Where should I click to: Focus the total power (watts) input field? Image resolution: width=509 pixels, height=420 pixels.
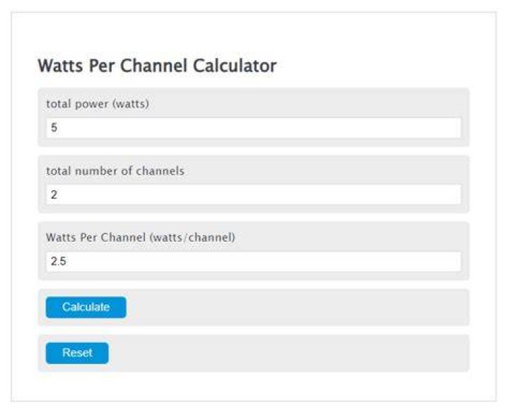(254, 127)
